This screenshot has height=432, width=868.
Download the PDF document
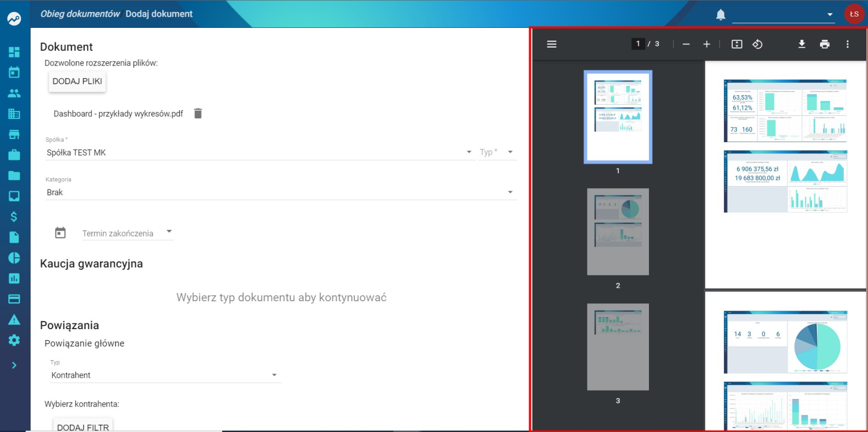(x=802, y=44)
